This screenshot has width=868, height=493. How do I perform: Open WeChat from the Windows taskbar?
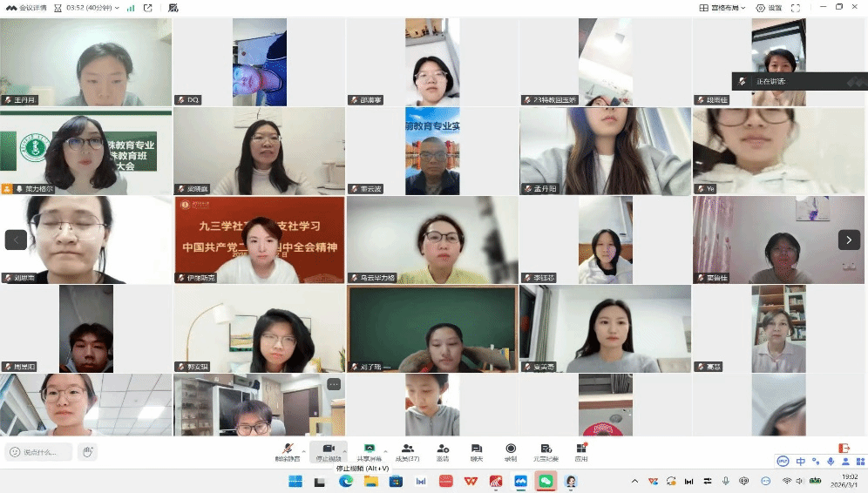pos(546,481)
